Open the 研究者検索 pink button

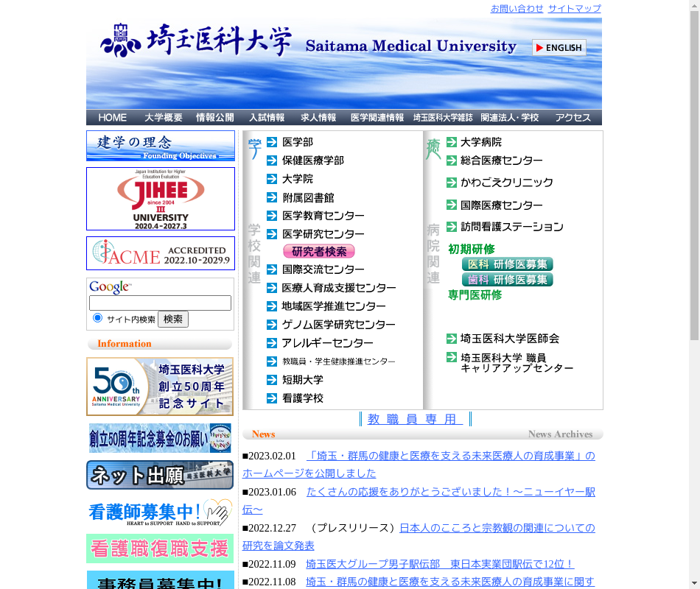[x=319, y=252]
